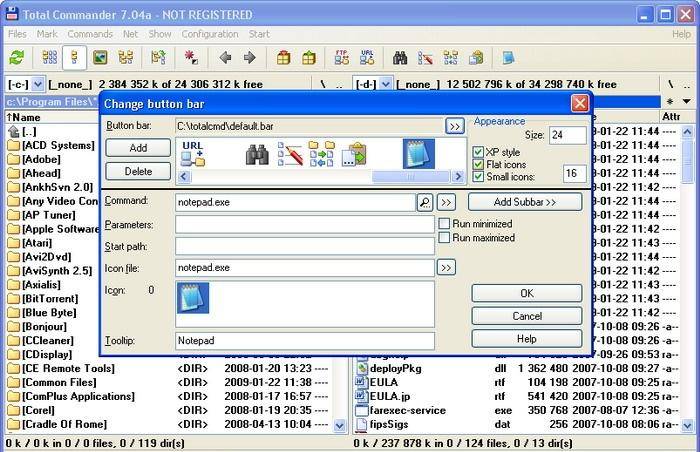Click the Delete button
The image size is (700, 452).
click(138, 171)
